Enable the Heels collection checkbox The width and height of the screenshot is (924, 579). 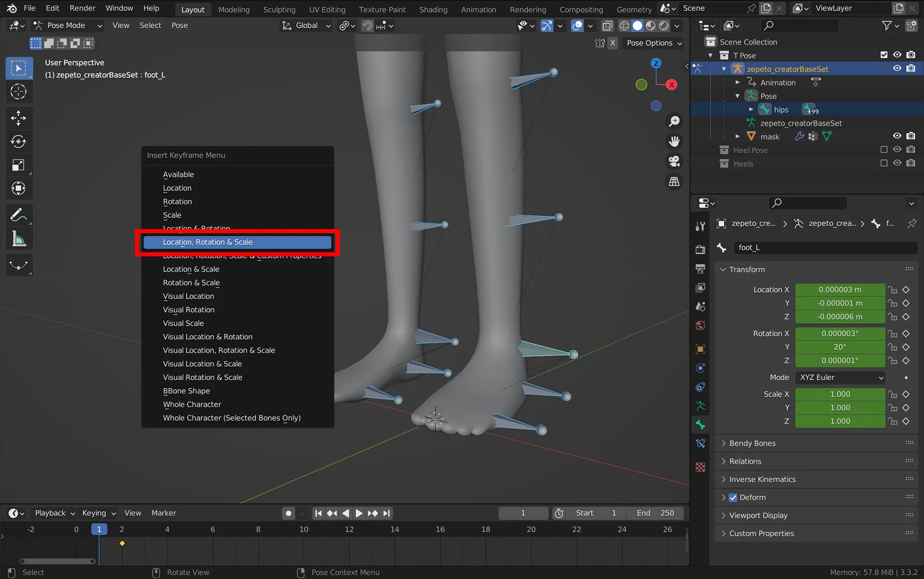[883, 163]
